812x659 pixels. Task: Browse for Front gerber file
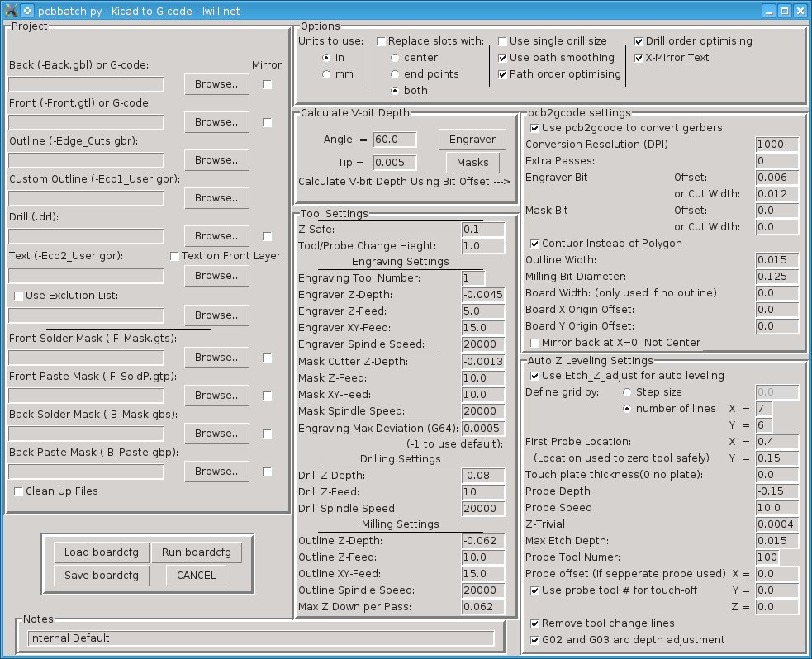click(216, 122)
